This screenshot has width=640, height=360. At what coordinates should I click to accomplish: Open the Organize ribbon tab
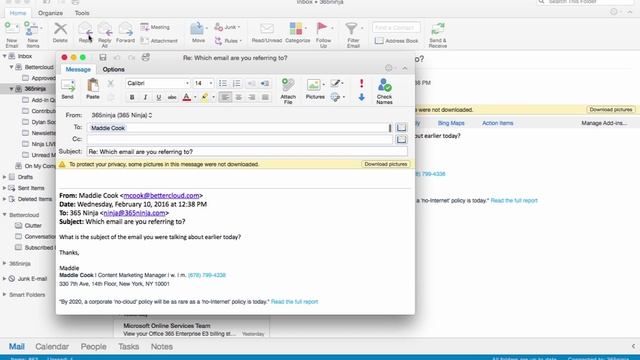[x=50, y=13]
